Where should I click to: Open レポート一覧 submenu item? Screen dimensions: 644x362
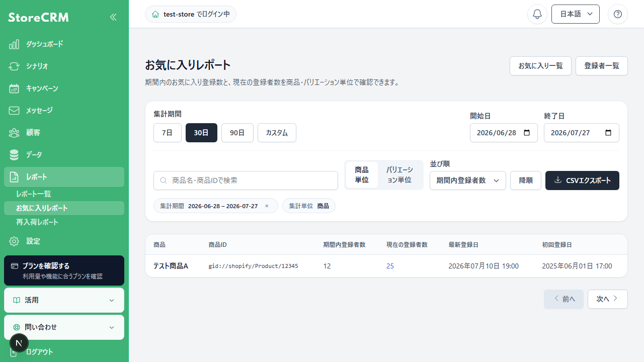(64, 194)
